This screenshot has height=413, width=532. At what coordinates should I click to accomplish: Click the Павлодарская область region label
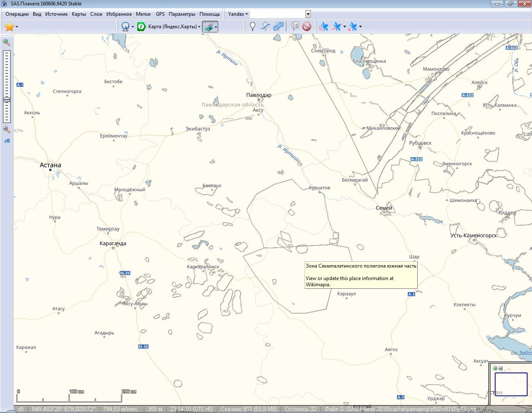pyautogui.click(x=232, y=105)
